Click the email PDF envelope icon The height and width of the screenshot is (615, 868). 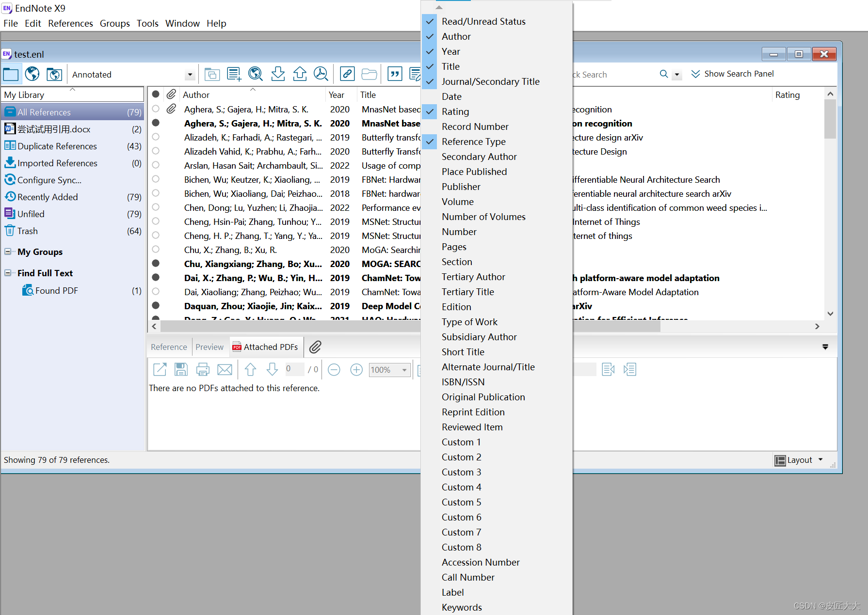(x=225, y=370)
